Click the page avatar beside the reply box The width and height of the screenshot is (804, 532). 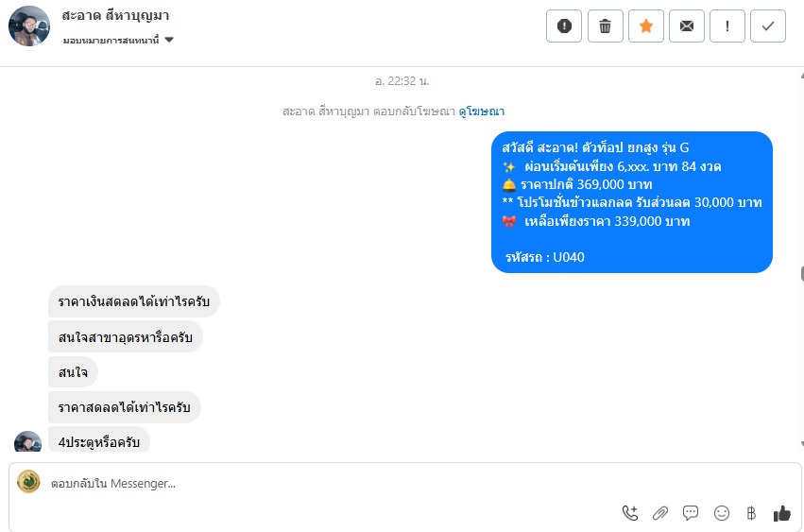tap(28, 482)
